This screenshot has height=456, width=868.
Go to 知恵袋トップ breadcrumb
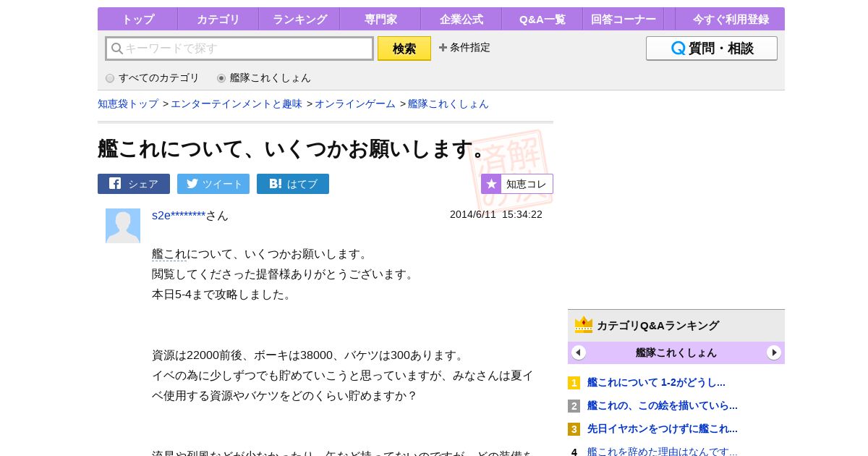tap(128, 104)
